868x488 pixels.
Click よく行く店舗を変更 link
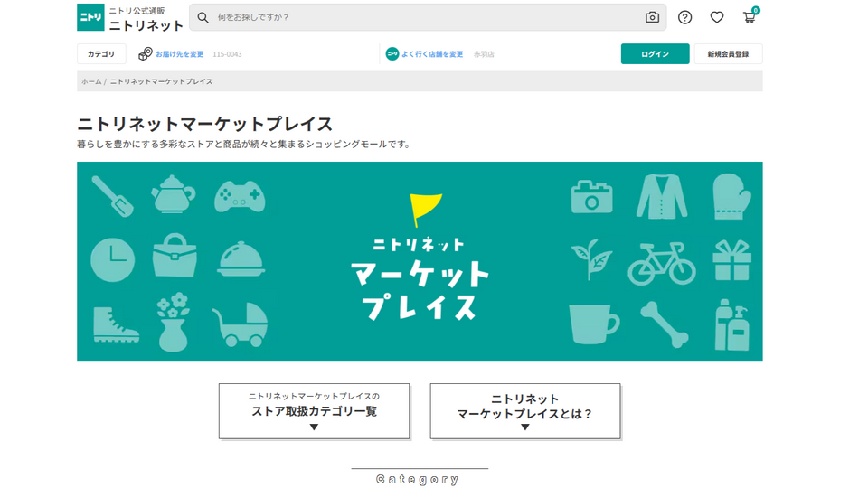point(432,54)
